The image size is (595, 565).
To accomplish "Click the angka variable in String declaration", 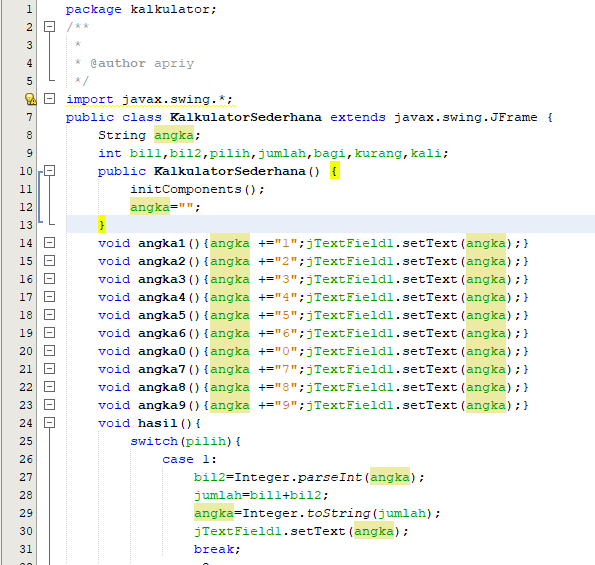I will coord(174,135).
